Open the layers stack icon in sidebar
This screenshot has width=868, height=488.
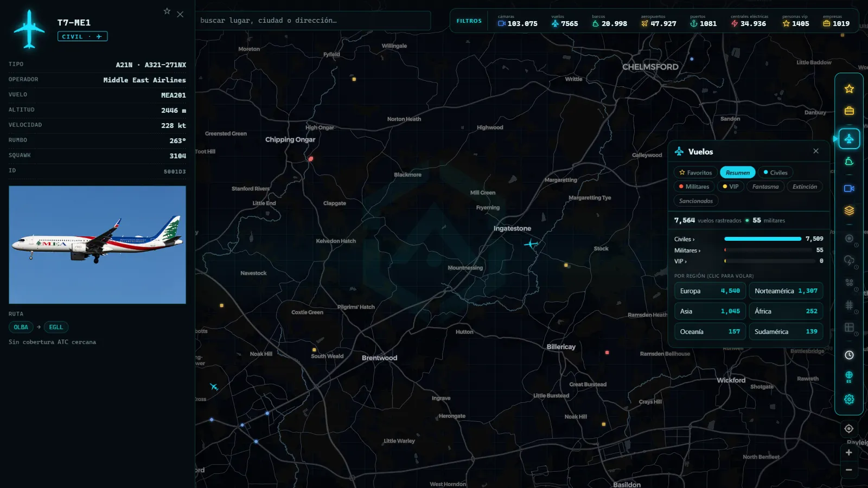(849, 210)
